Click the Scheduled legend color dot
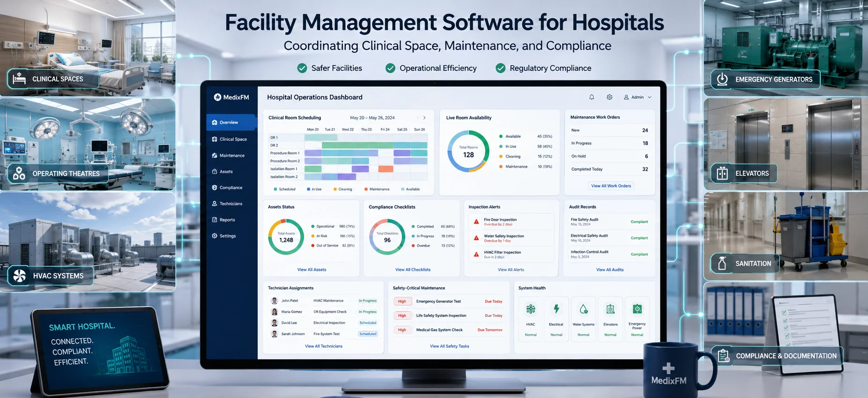The width and height of the screenshot is (868, 398). [x=275, y=189]
